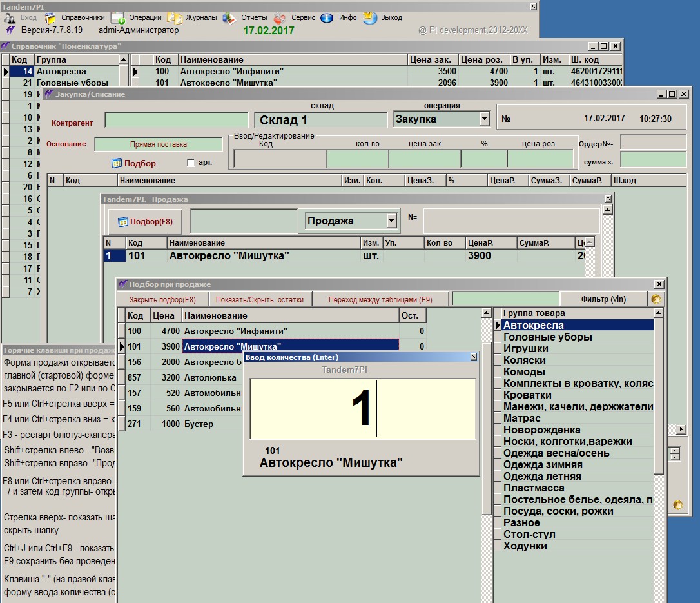Click Переход между таблицами (F9) button
Image resolution: width=700 pixels, height=603 pixels.
click(380, 300)
